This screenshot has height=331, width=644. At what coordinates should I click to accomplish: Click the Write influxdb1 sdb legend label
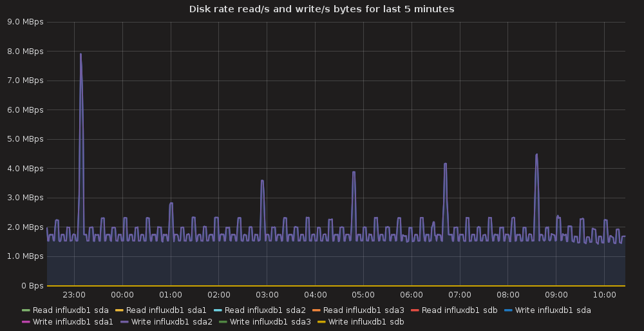[x=366, y=321]
